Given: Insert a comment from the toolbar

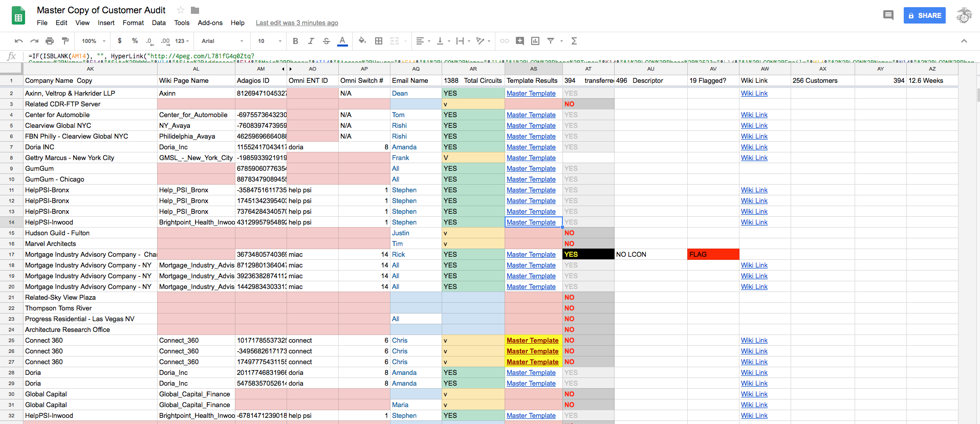Looking at the screenshot, I should click(520, 41).
